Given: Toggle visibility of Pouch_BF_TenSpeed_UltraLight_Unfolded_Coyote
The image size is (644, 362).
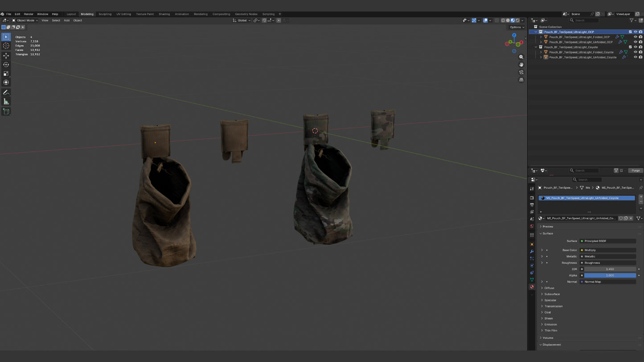Looking at the screenshot, I should point(636,57).
